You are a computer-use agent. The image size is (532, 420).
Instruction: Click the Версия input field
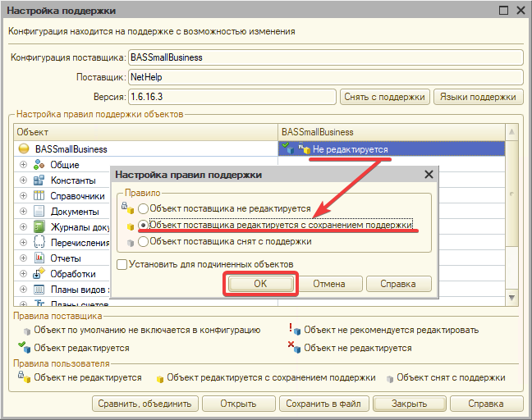[x=232, y=97]
